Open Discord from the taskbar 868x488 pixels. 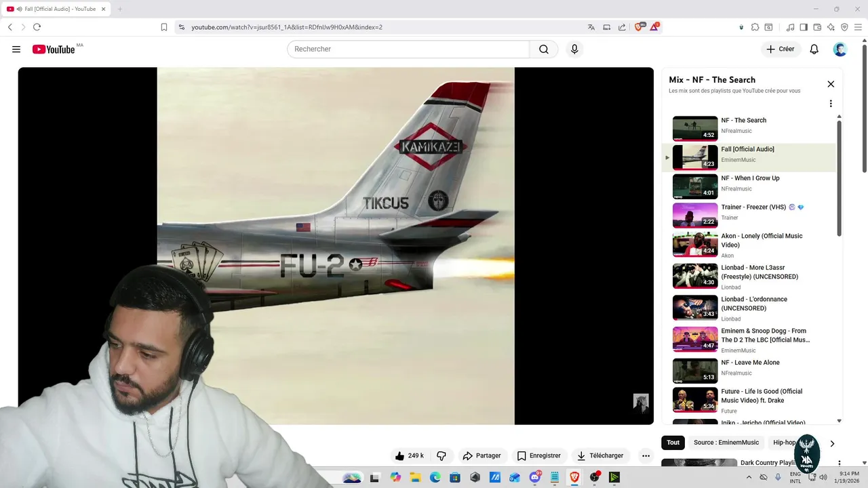coord(534,477)
